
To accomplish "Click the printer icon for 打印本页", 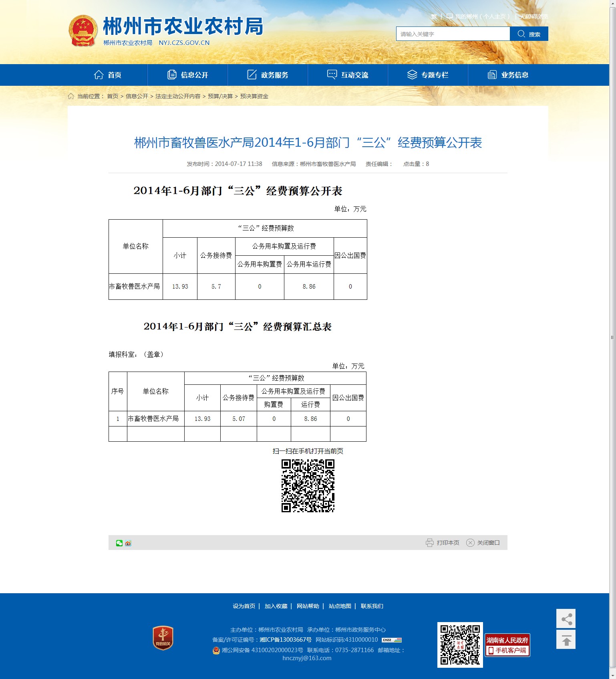I will pos(430,543).
